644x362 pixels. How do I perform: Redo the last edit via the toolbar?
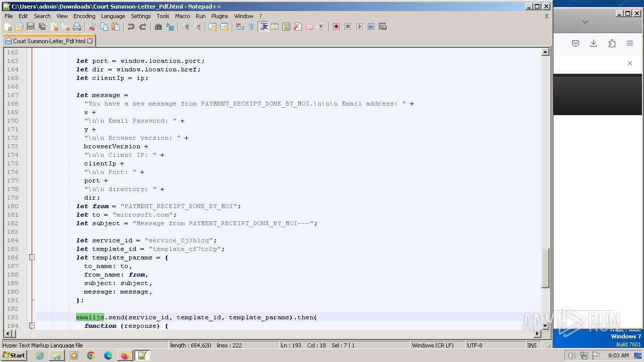[x=143, y=27]
